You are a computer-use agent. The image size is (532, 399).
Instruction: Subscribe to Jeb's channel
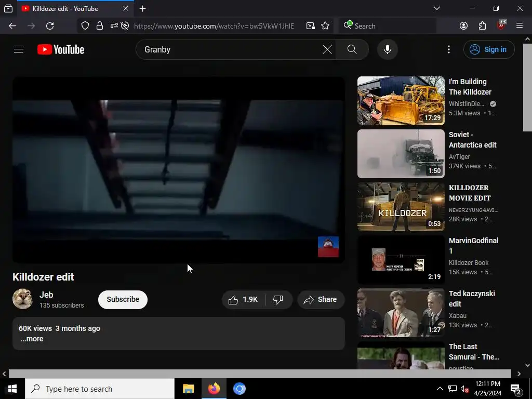pos(123,300)
